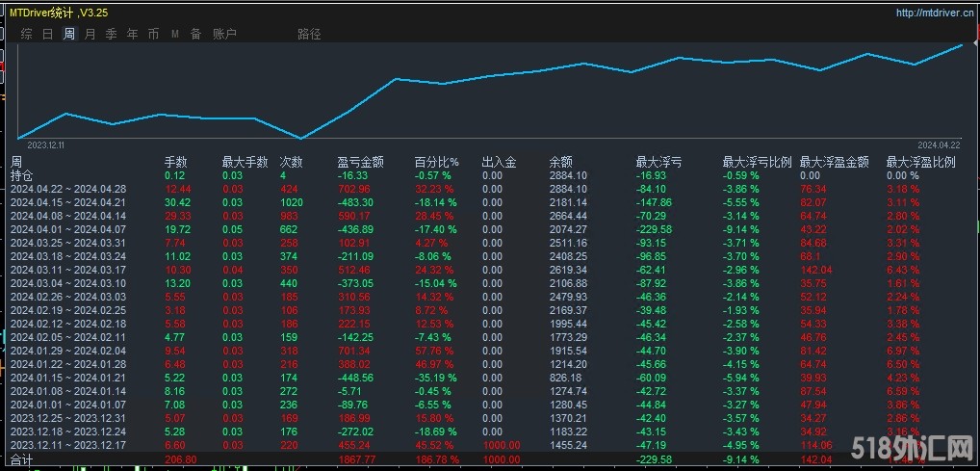The image size is (980, 471).
Task: Open the 年 yearly statistics tab
Action: [132, 34]
